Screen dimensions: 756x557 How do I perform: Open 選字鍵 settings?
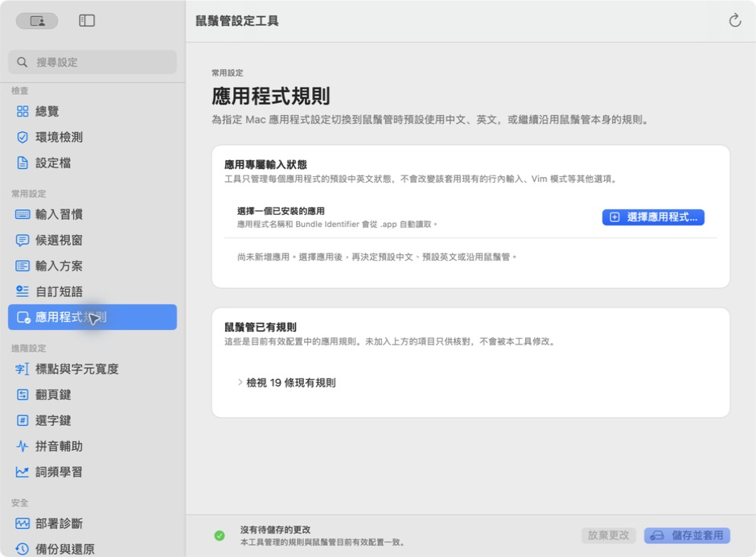(x=92, y=420)
